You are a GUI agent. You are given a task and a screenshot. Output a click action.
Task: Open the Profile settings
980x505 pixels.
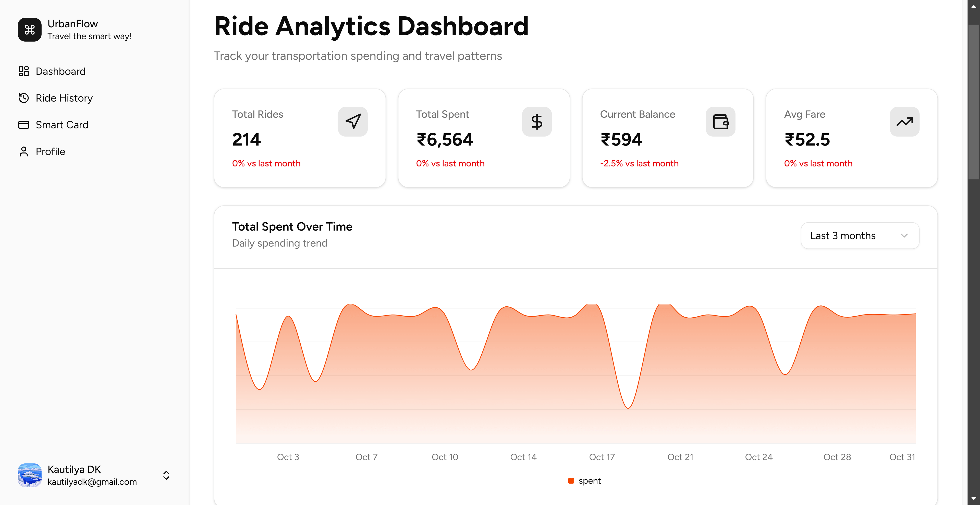(50, 151)
